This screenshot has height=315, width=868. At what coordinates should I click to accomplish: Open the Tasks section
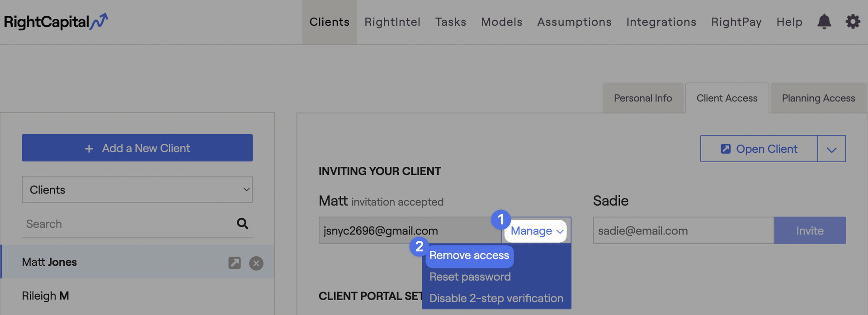coord(451,22)
